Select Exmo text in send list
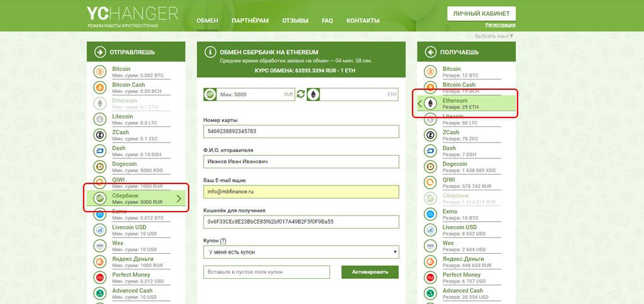Viewport: 644px width, 304px height. tap(119, 211)
